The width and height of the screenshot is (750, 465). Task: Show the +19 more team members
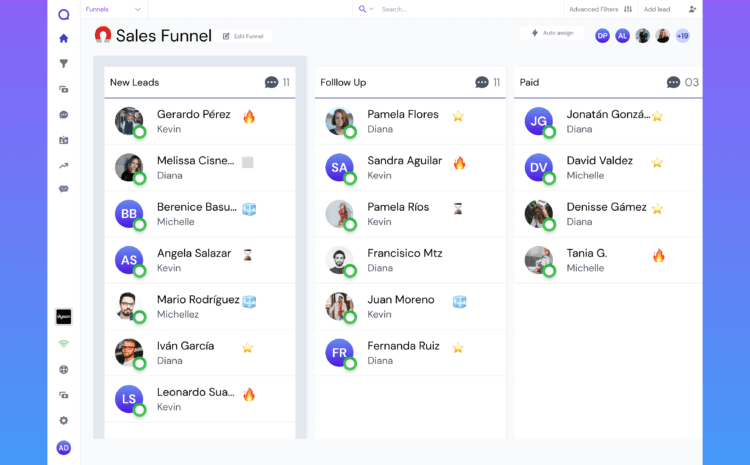[683, 36]
